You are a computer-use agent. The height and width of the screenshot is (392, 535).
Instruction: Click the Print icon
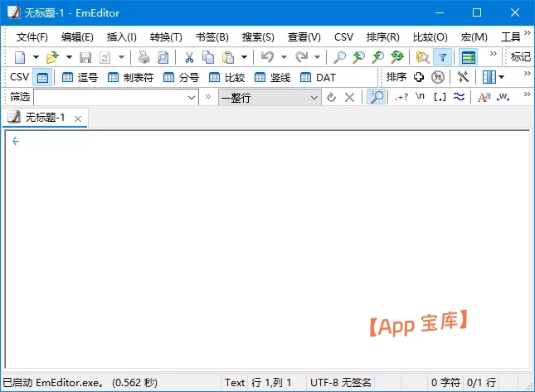tap(144, 57)
